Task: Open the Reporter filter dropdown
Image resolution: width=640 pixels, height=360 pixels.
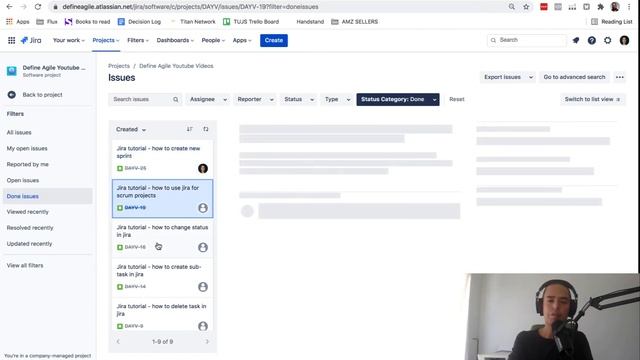Action: pyautogui.click(x=255, y=100)
